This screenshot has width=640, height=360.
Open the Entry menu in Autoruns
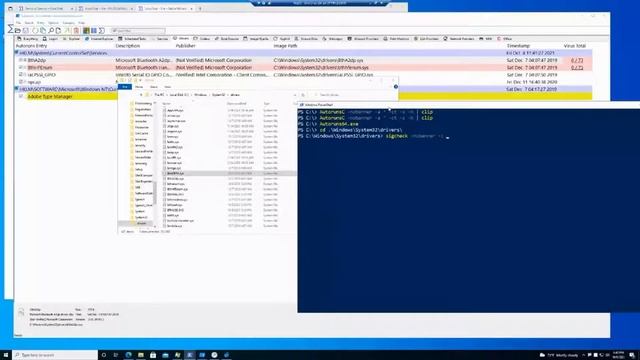pyautogui.click(x=41, y=23)
